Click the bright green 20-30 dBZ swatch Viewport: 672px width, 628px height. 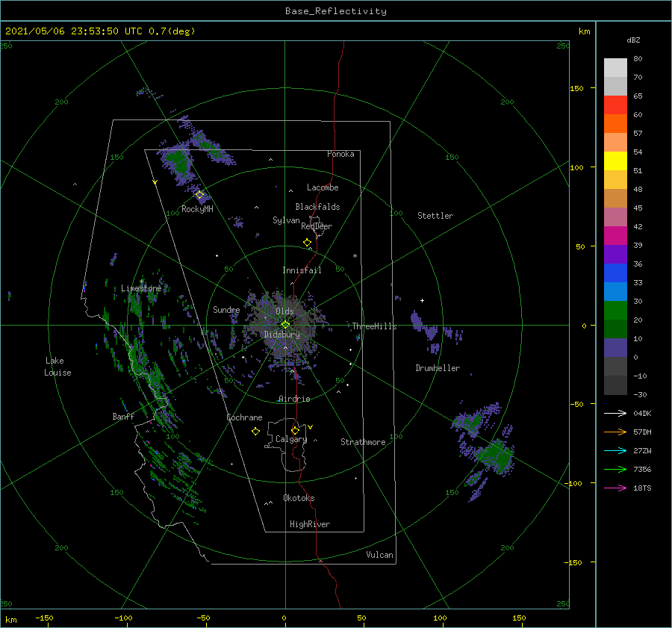[x=615, y=311]
